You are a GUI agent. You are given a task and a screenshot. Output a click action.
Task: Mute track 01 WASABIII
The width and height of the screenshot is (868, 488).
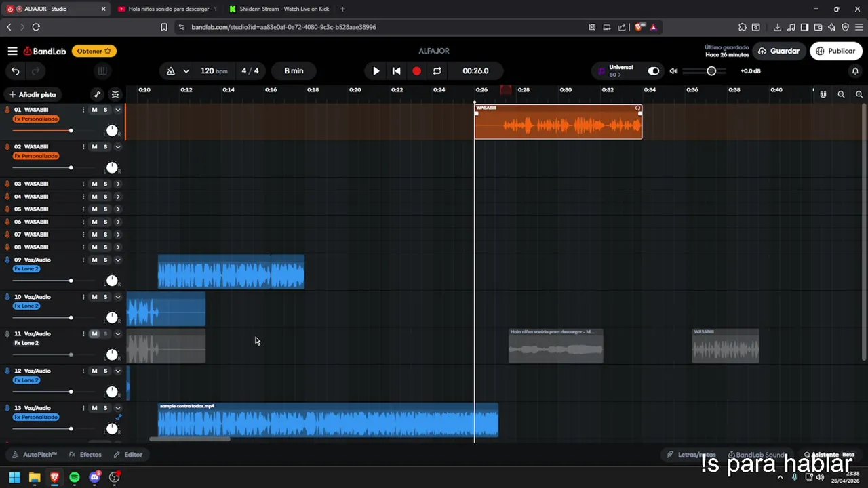coord(94,110)
